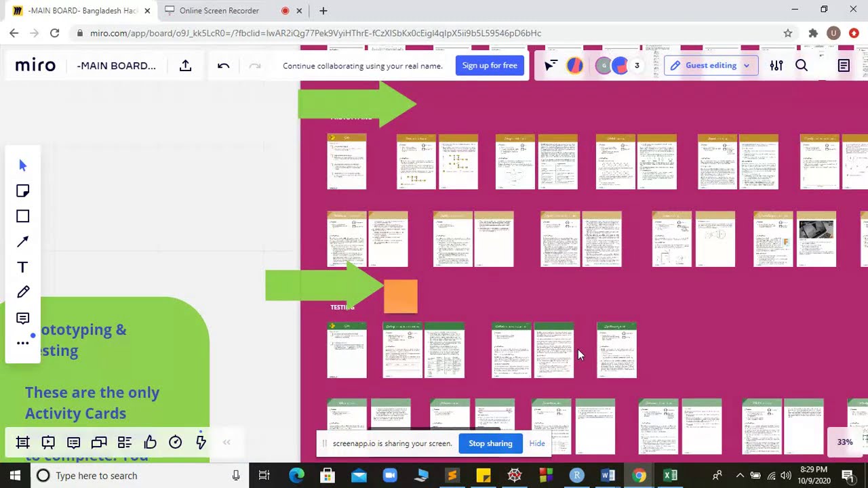Open Microsoft Word from taskbar

point(608,476)
